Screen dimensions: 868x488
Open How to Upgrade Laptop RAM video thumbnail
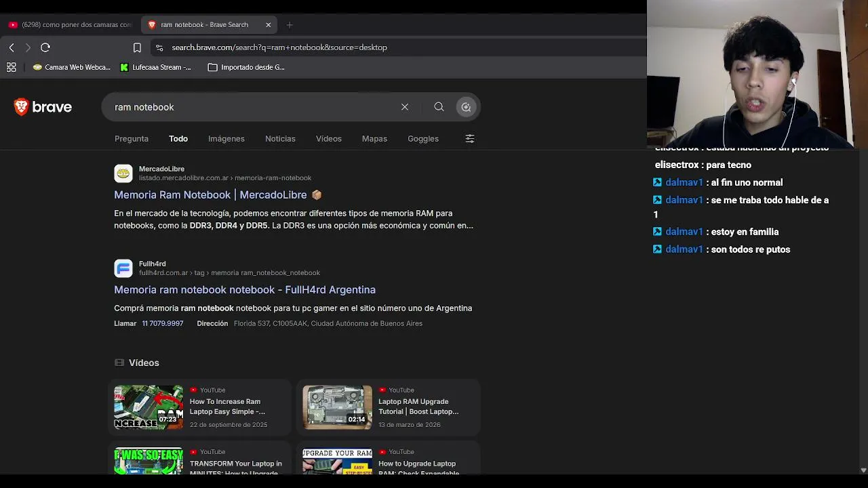click(337, 461)
